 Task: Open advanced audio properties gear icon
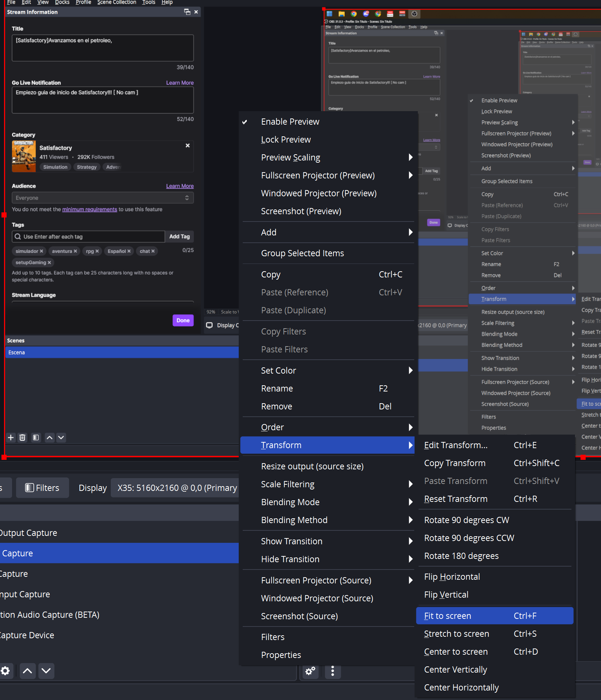click(310, 671)
